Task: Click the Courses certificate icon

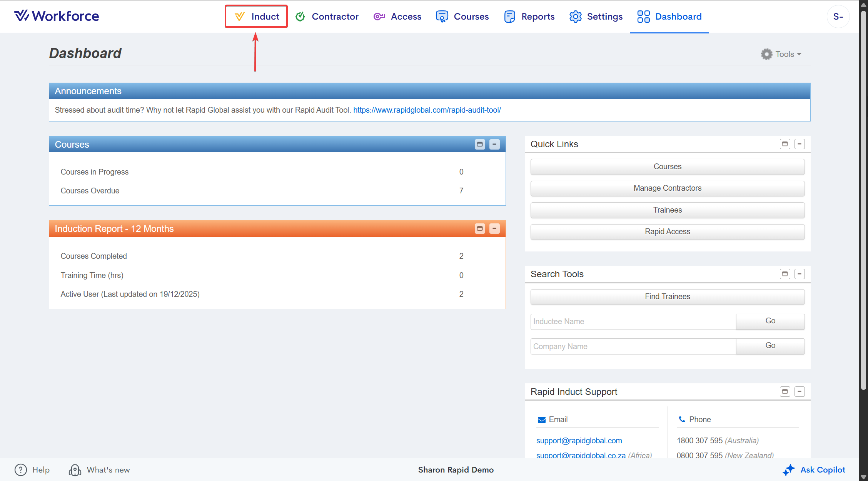Action: (x=442, y=17)
